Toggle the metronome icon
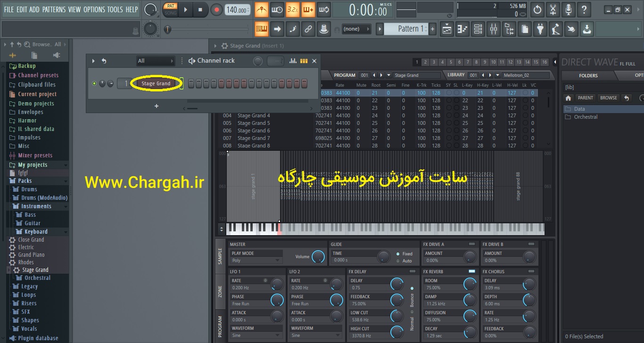This screenshot has height=343, width=644. tap(262, 9)
